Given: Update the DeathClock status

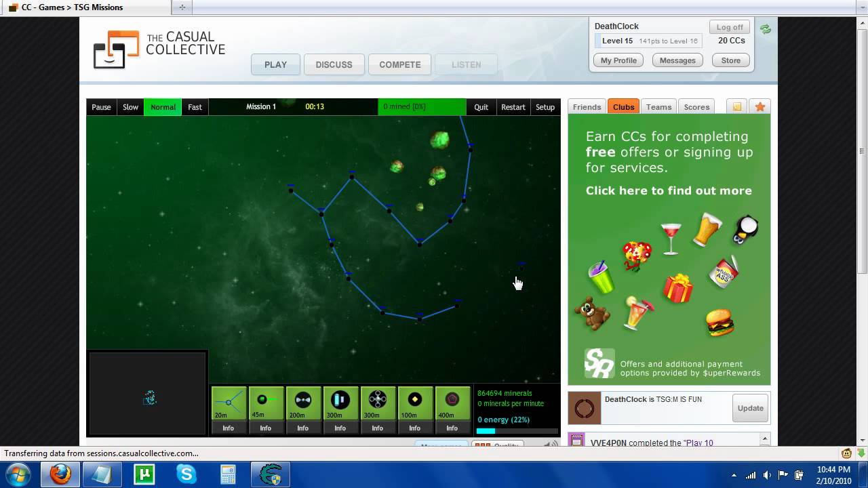Looking at the screenshot, I should coord(750,408).
